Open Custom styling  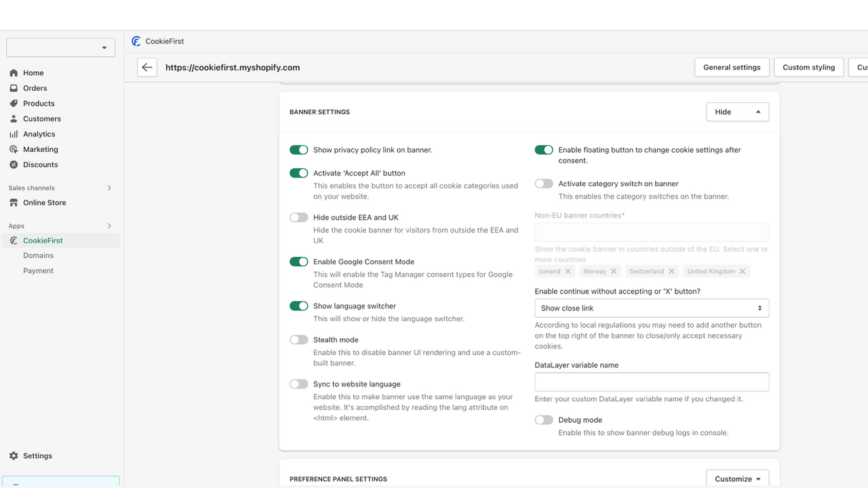click(808, 67)
